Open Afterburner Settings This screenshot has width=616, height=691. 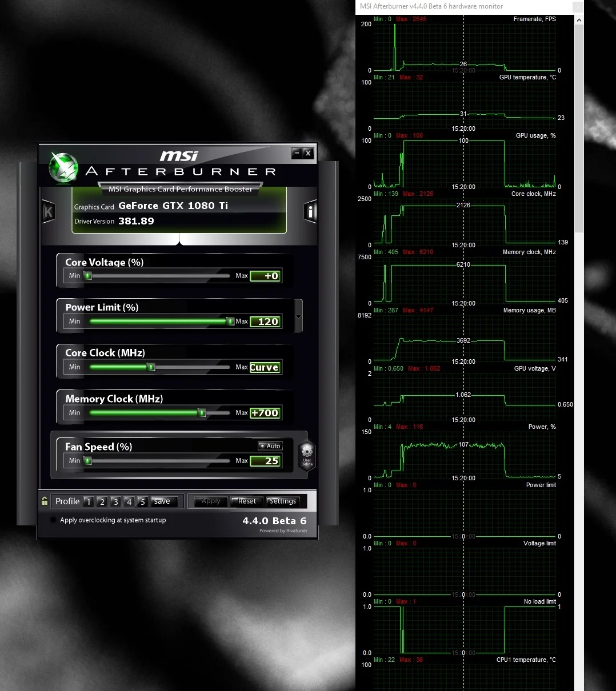[283, 501]
